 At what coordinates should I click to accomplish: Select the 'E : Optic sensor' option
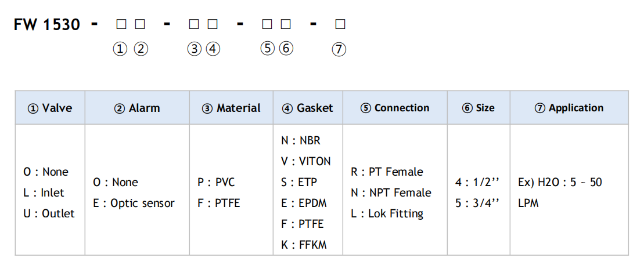(134, 203)
